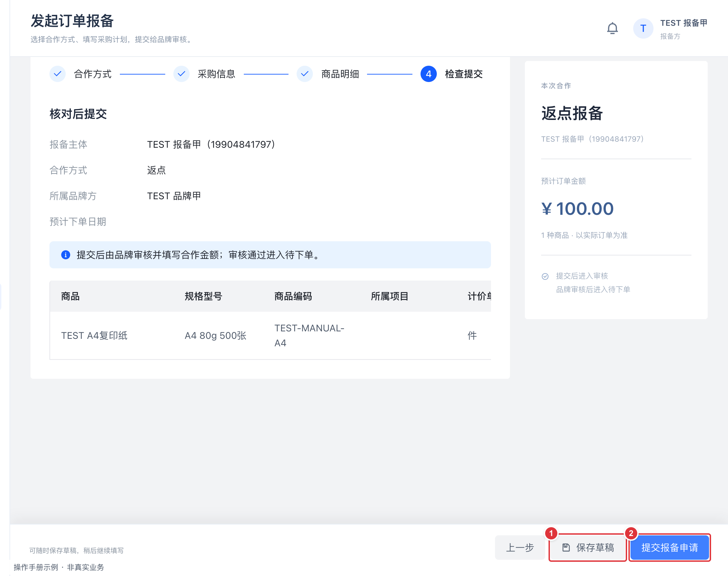Click the user avatar T
The image size is (728, 576).
pyautogui.click(x=643, y=28)
